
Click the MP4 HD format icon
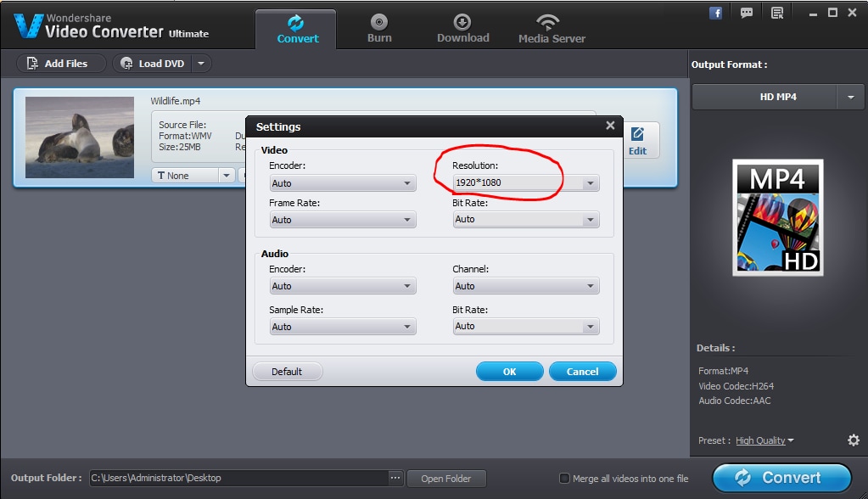[778, 217]
